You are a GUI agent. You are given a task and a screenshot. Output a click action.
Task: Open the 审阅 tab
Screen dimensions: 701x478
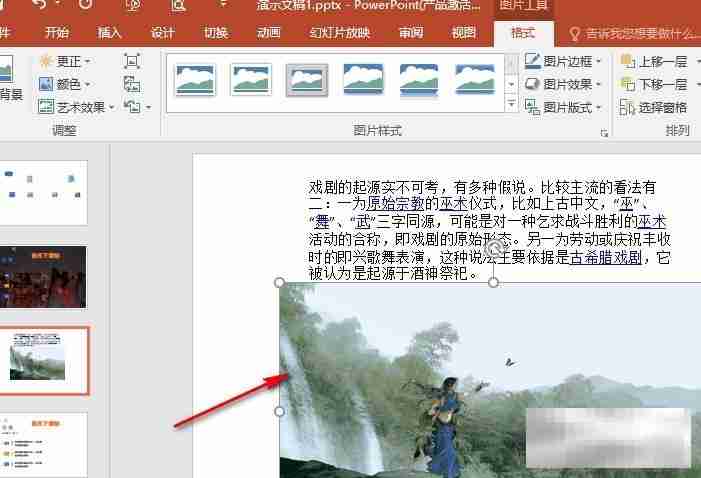[x=410, y=33]
